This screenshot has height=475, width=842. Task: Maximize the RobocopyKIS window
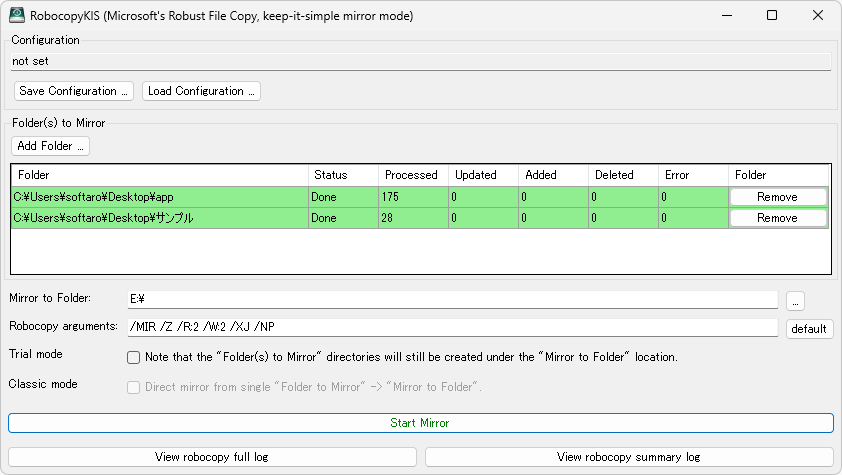[x=771, y=16]
